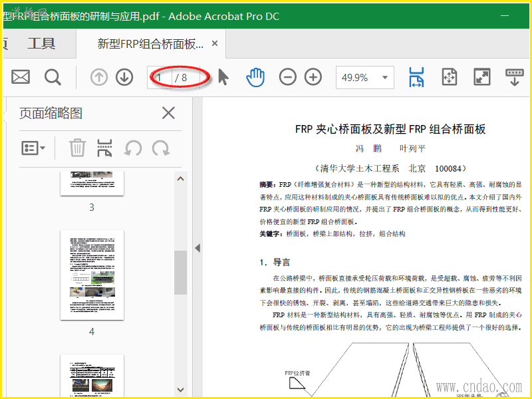The height and width of the screenshot is (399, 532).
Task: Open the zoom percentage dropdown
Action: point(385,77)
